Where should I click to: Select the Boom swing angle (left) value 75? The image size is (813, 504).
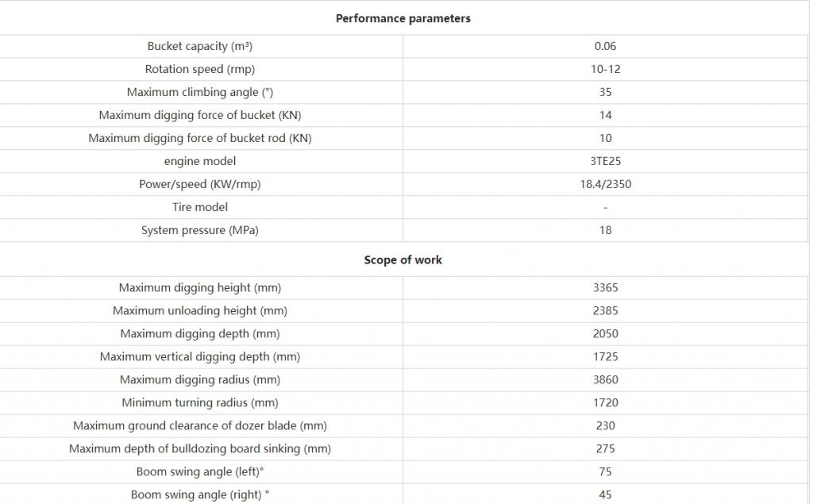coord(605,471)
